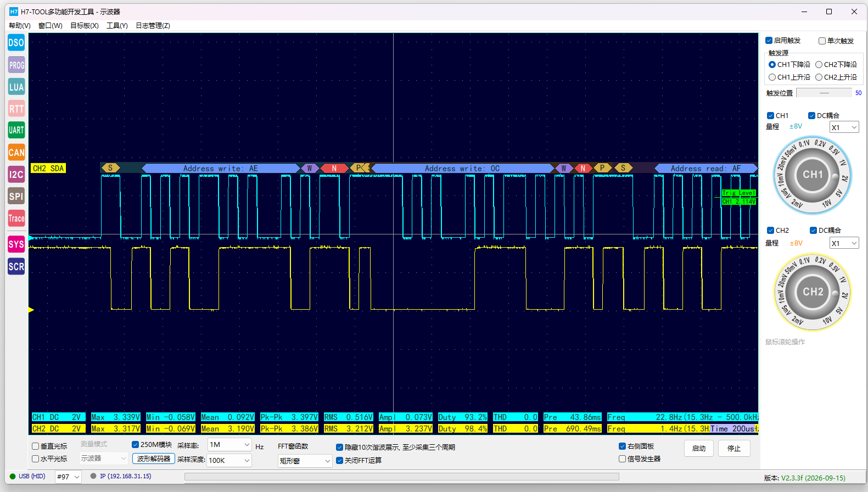Open the I2C panel

16,175
